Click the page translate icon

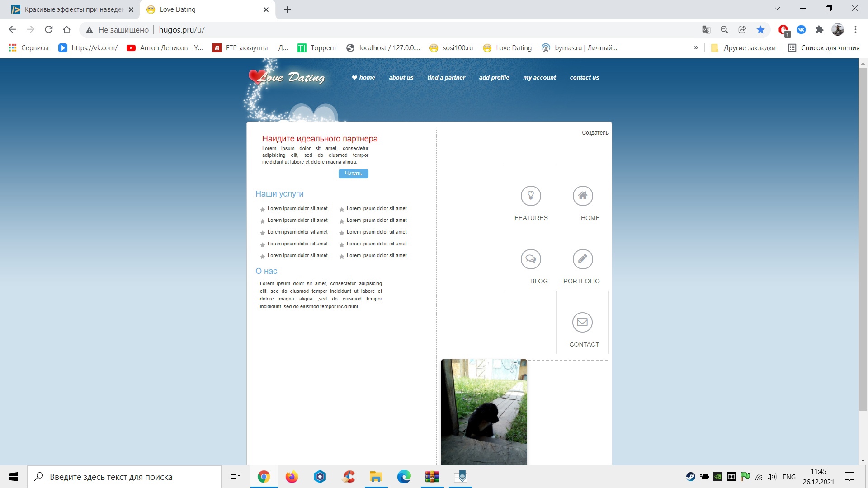[x=706, y=30]
